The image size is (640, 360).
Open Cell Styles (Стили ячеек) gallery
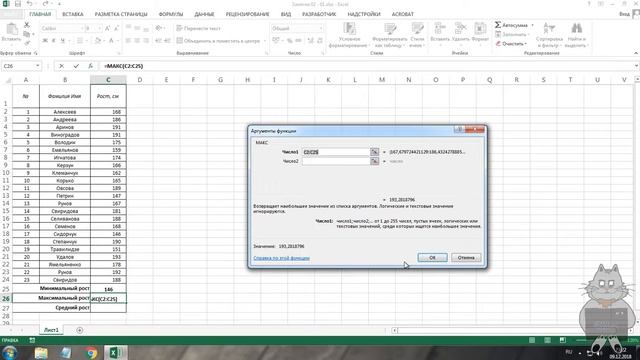click(x=417, y=35)
